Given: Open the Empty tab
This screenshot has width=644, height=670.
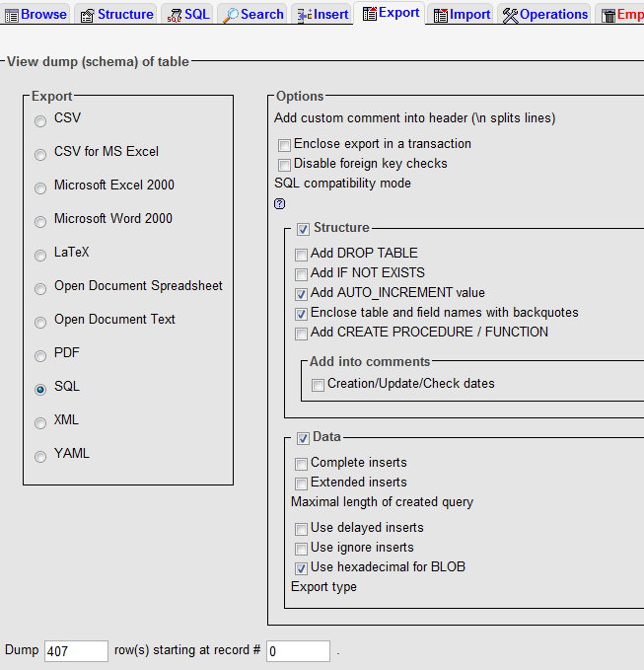Looking at the screenshot, I should 622,15.
